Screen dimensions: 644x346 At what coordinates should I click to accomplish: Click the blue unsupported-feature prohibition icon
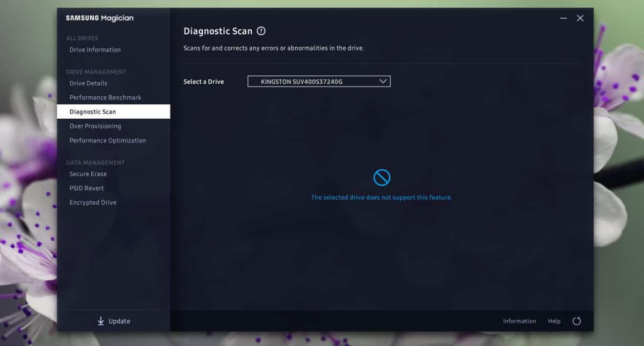pyautogui.click(x=382, y=177)
